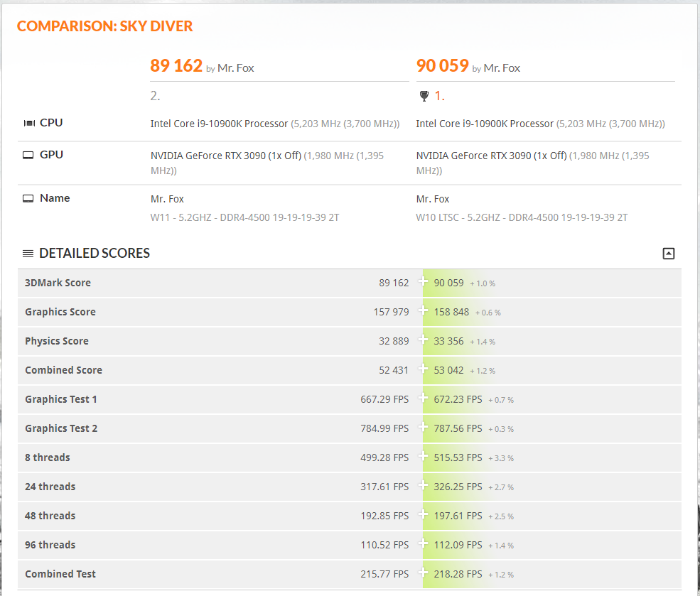
Task: Click the 326.25 FPS value
Action: pos(458,487)
